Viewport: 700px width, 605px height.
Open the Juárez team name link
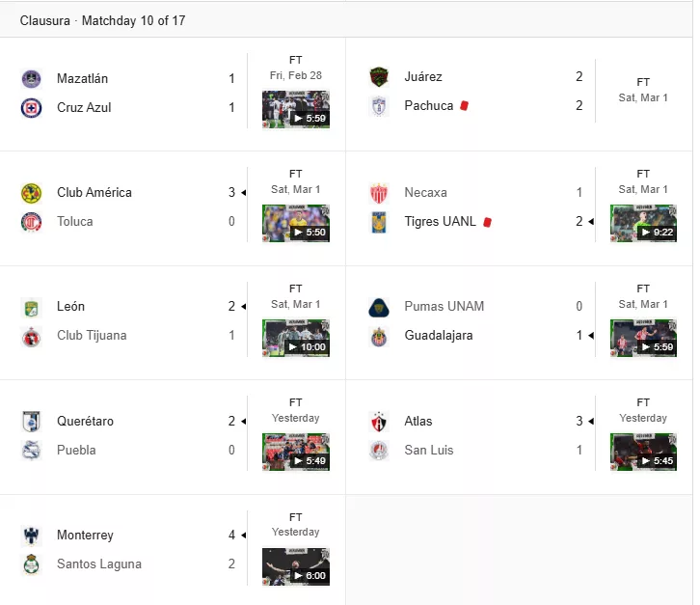pos(423,77)
